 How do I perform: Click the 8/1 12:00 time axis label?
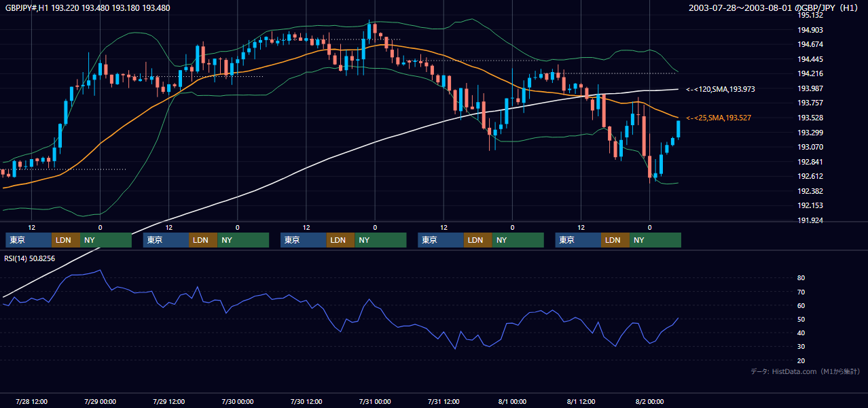581,401
